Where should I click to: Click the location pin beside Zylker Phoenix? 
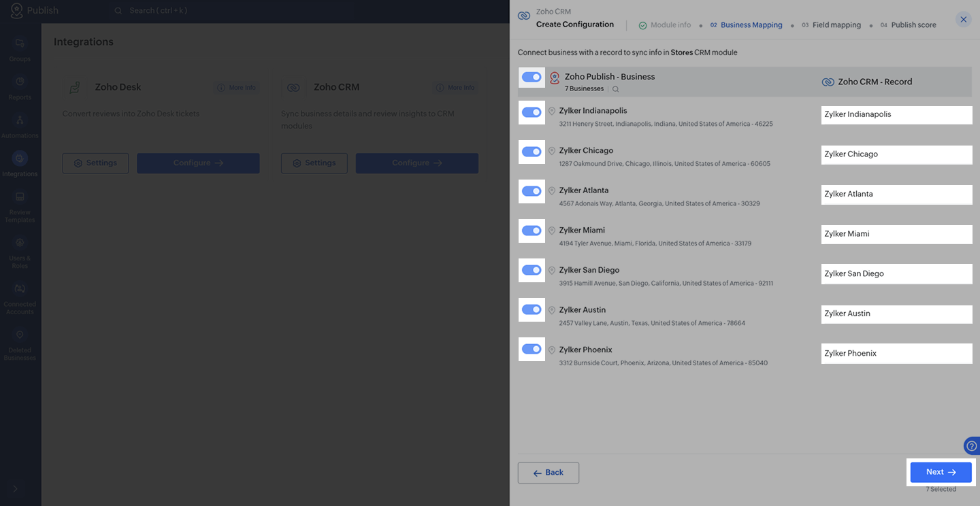point(552,350)
